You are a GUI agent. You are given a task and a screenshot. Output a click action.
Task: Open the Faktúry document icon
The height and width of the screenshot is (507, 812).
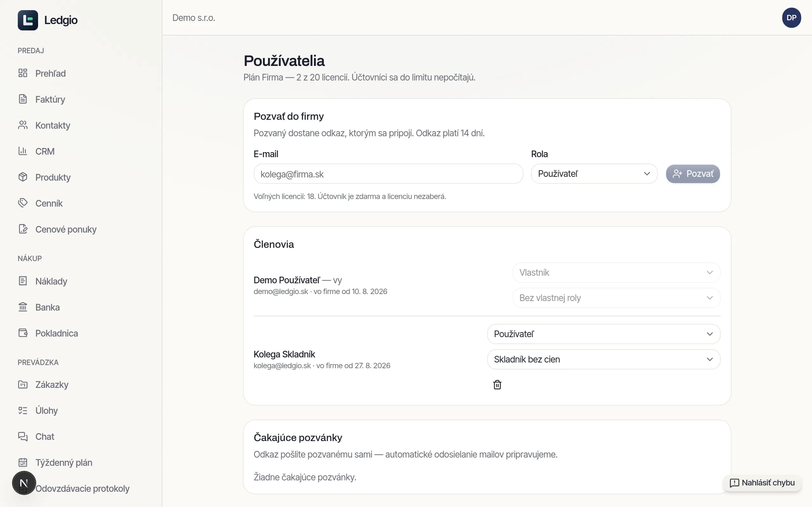(23, 99)
